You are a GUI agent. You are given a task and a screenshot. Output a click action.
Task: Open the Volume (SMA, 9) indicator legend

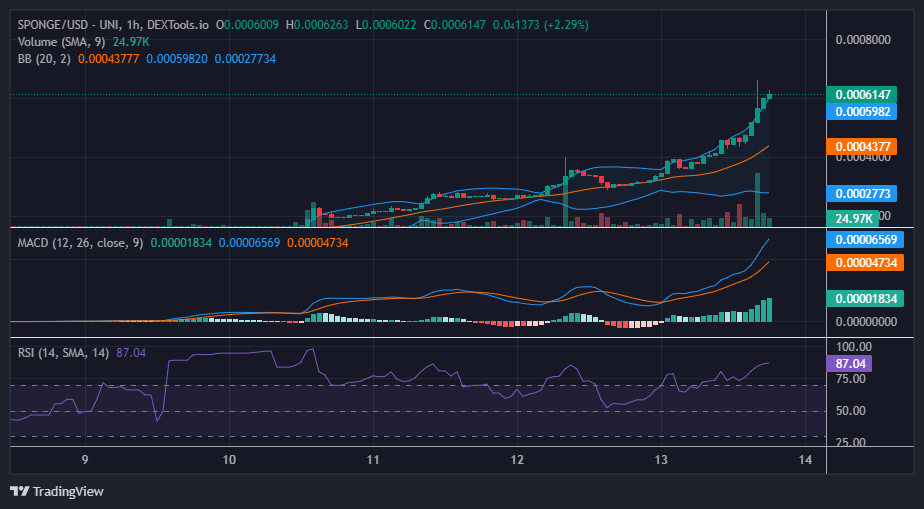[x=63, y=42]
